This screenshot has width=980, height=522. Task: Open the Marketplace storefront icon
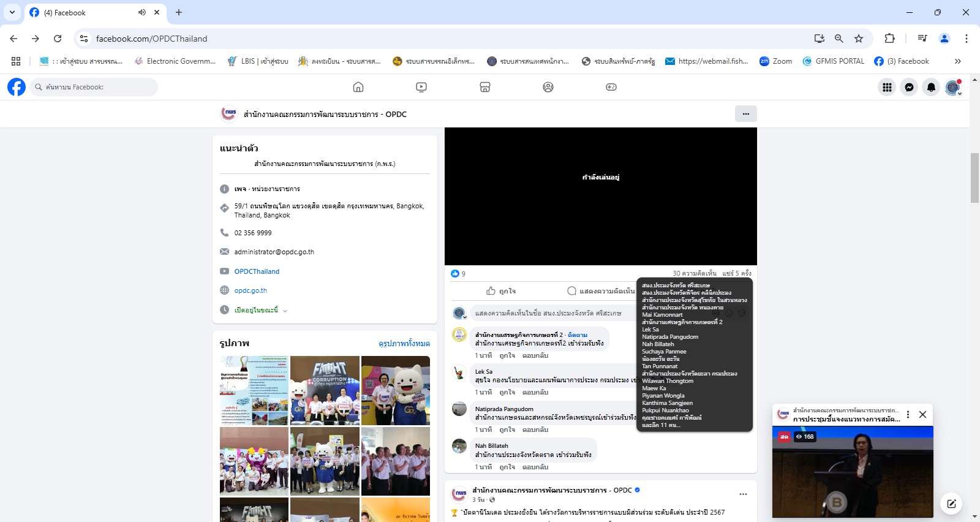click(x=485, y=87)
